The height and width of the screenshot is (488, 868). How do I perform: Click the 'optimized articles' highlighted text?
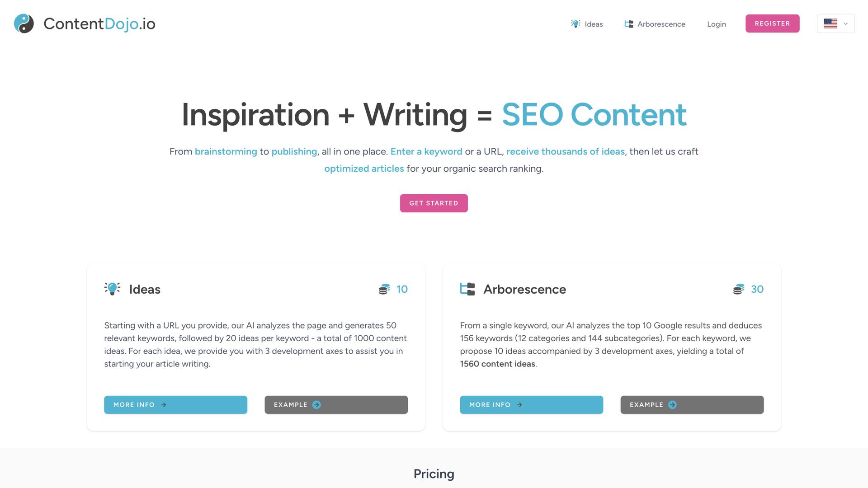coord(364,168)
